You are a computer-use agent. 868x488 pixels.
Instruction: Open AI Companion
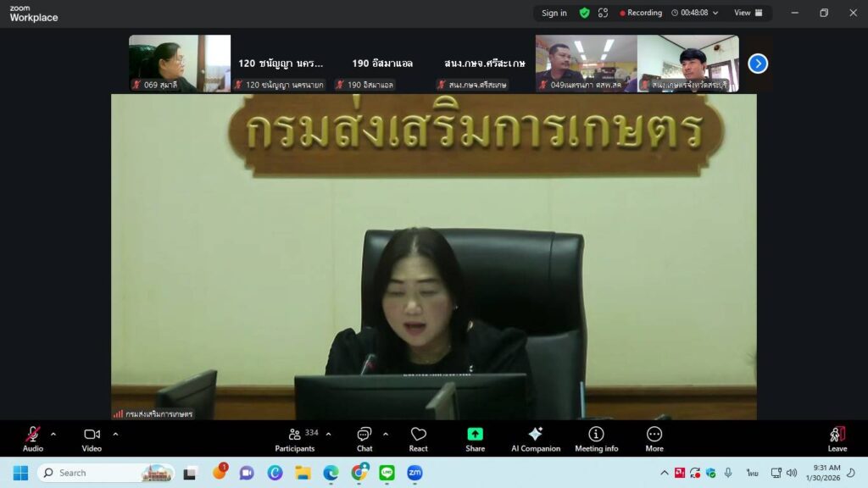(x=535, y=438)
